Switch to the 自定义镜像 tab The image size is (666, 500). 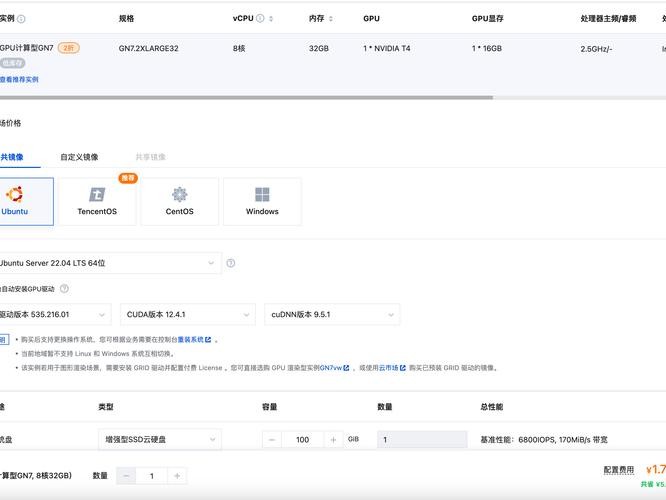(79, 157)
